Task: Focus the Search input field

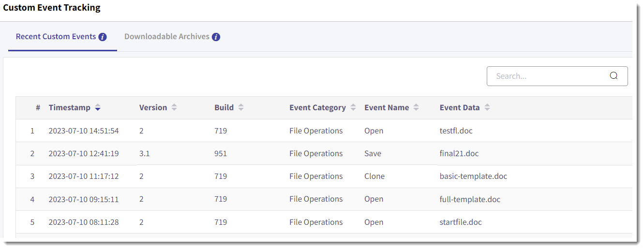Action: click(x=557, y=76)
